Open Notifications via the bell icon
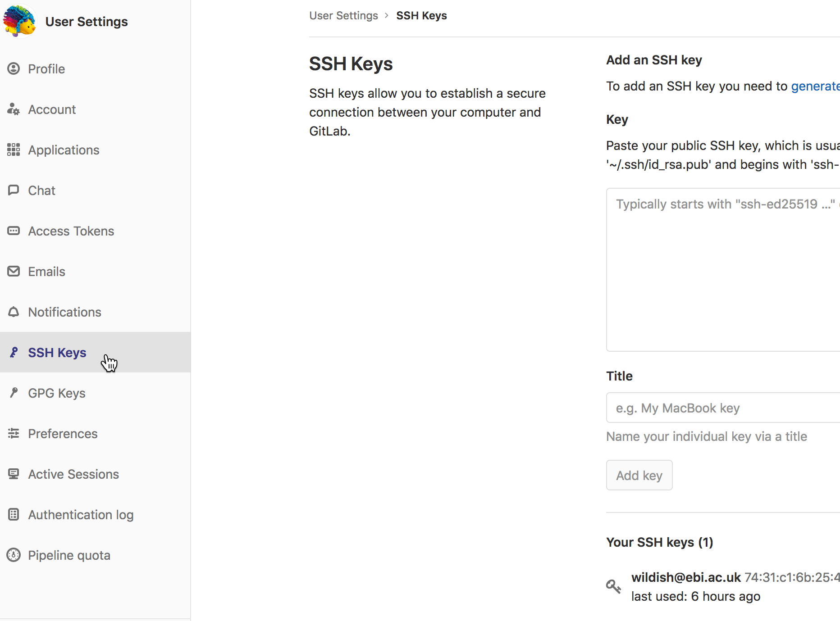The height and width of the screenshot is (621, 840). pyautogui.click(x=13, y=312)
